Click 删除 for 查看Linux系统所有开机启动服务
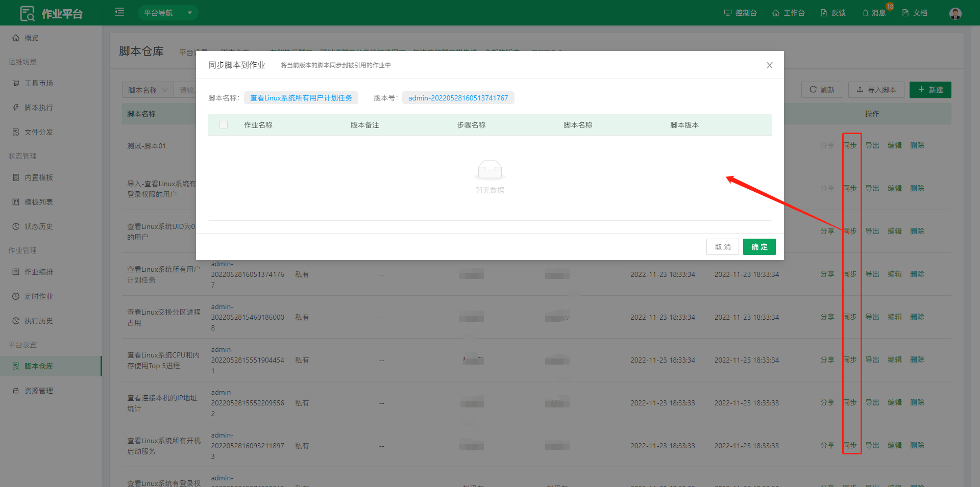Viewport: 980px width, 487px height. coord(917,445)
